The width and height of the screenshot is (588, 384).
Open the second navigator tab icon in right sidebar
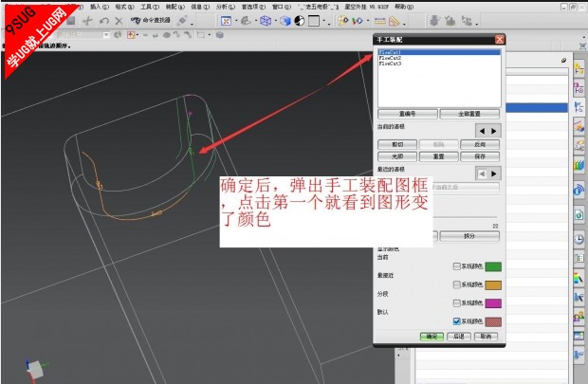coord(579,88)
